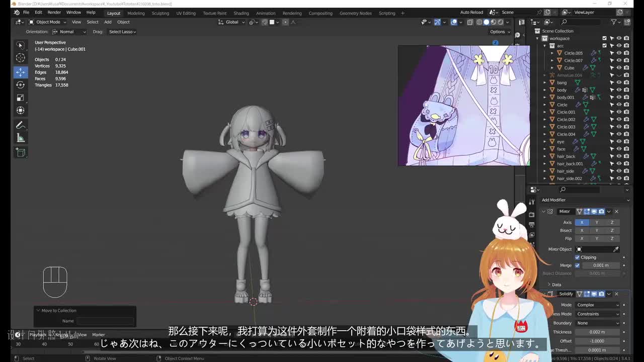Image resolution: width=644 pixels, height=362 pixels.
Task: Open the Render menu
Action: click(x=54, y=13)
